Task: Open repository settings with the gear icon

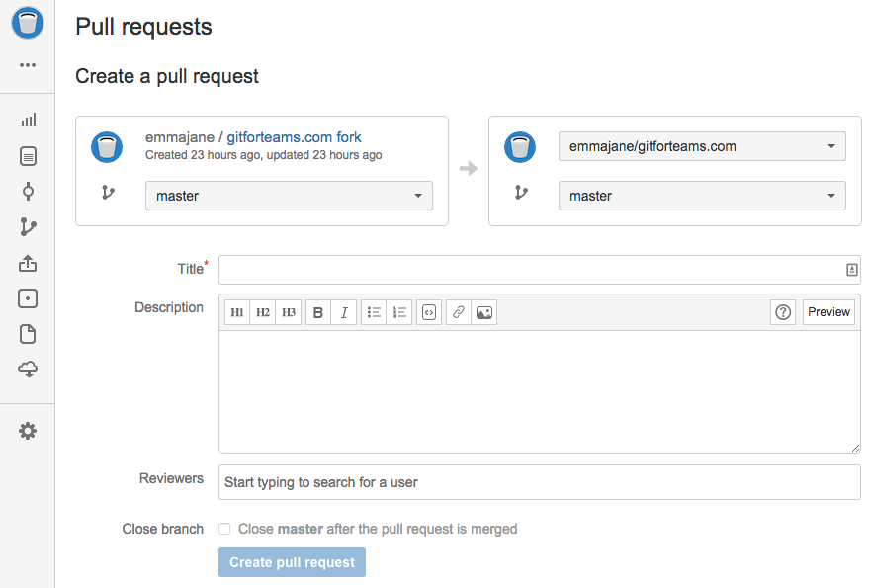Action: (27, 430)
